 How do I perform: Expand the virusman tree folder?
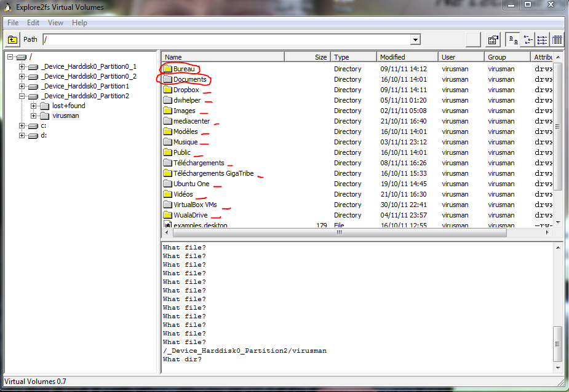pyautogui.click(x=33, y=116)
